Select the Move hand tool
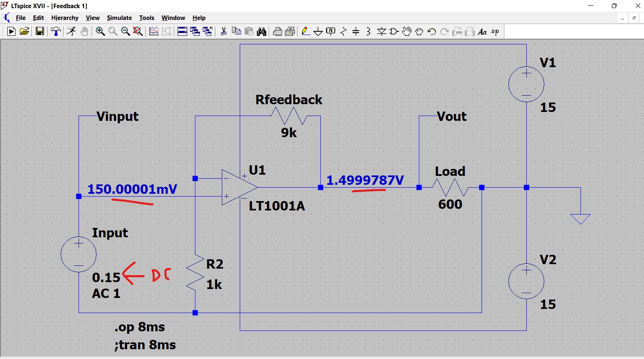The width and height of the screenshot is (644, 359). (407, 31)
